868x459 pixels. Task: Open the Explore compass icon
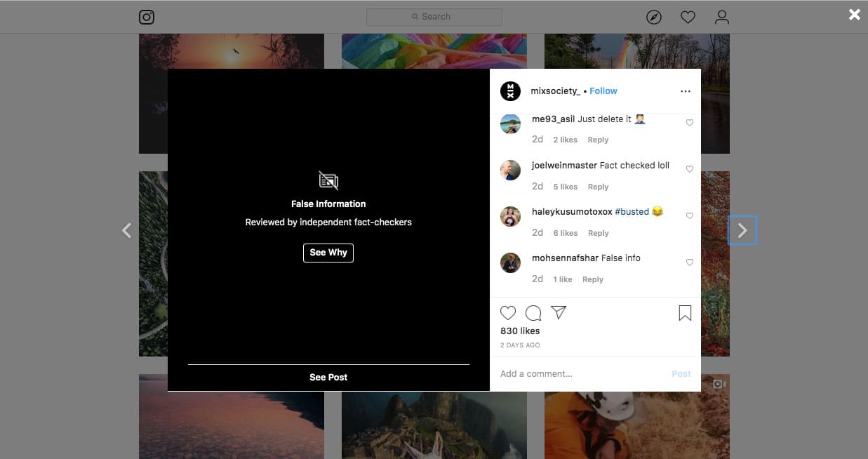click(654, 17)
